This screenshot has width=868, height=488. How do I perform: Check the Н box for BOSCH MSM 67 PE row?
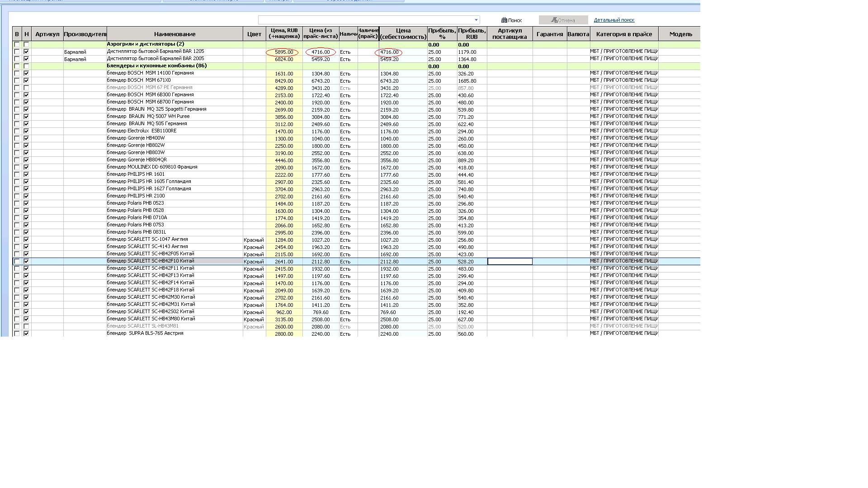(x=26, y=88)
